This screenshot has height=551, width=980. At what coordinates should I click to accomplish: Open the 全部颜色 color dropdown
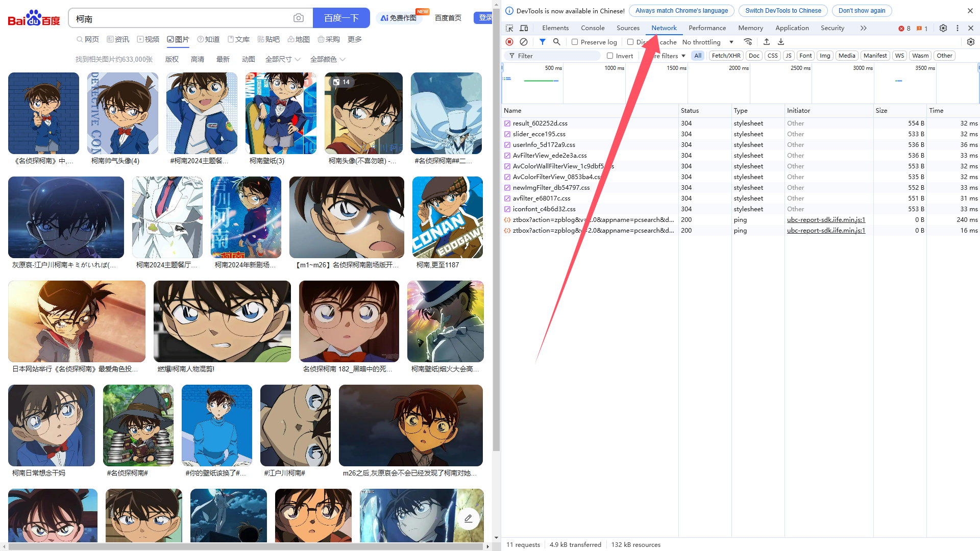point(328,59)
